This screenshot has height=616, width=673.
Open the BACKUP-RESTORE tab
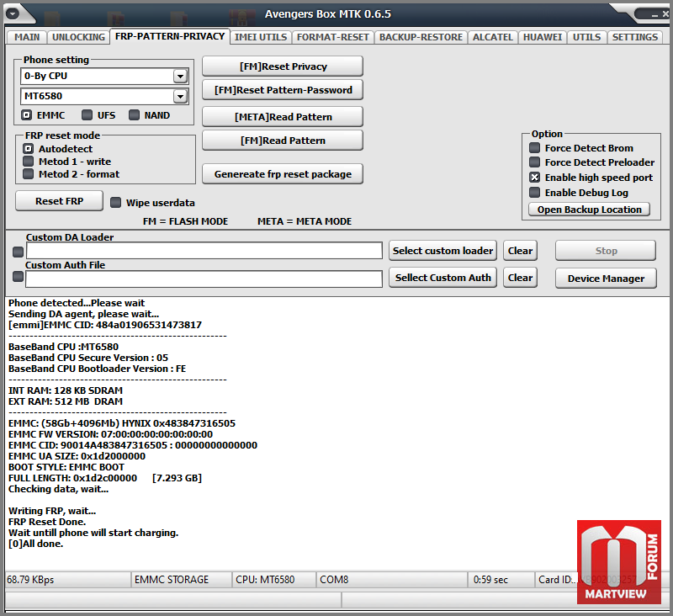[x=421, y=37]
